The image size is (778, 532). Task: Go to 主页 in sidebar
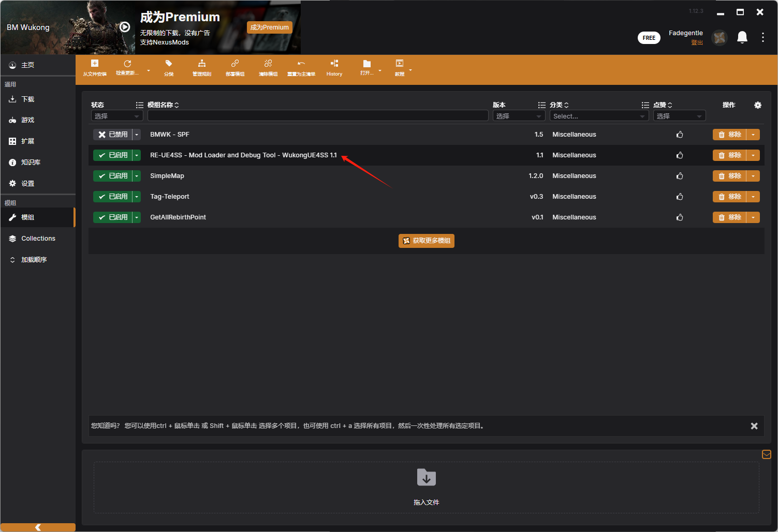pyautogui.click(x=38, y=65)
